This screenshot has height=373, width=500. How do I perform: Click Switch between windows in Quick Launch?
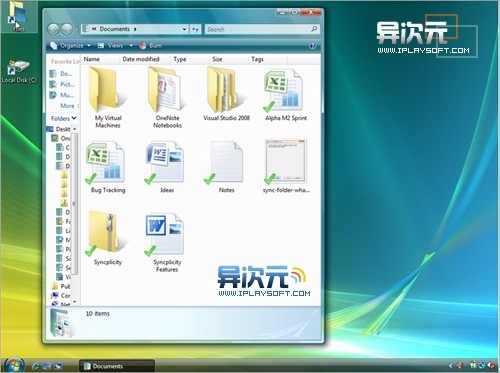pyautogui.click(x=58, y=366)
